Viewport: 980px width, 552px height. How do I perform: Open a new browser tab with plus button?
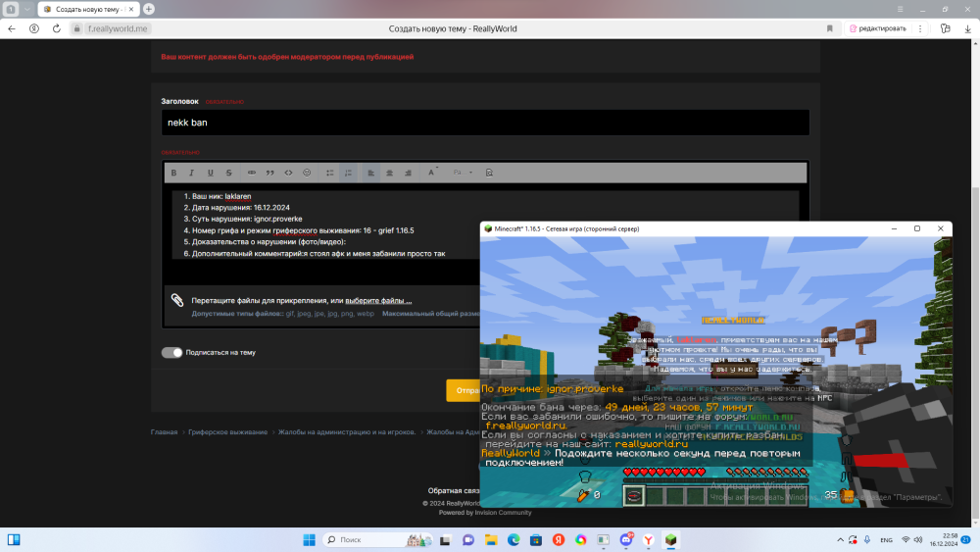pos(149,10)
